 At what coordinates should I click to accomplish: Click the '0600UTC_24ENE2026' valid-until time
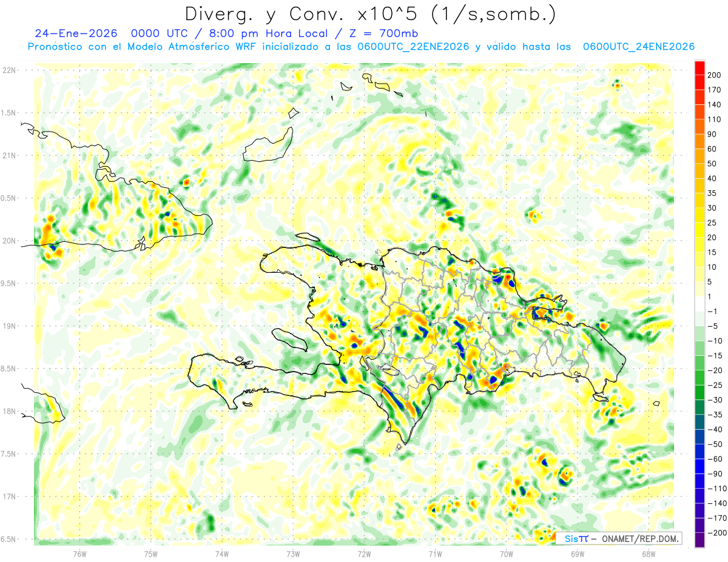[638, 47]
